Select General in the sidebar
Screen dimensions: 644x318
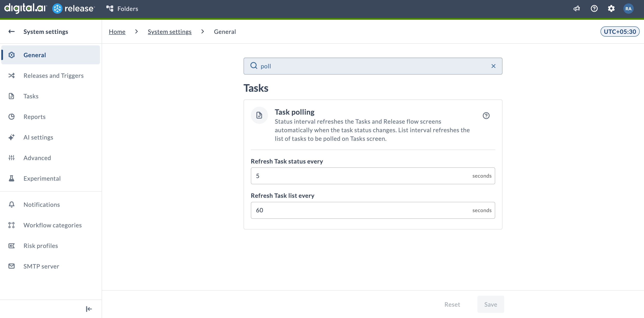tap(51, 55)
